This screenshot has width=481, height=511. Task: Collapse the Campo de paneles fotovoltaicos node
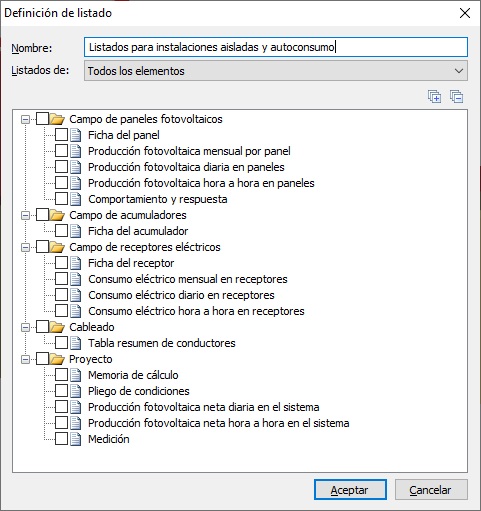pyautogui.click(x=25, y=119)
